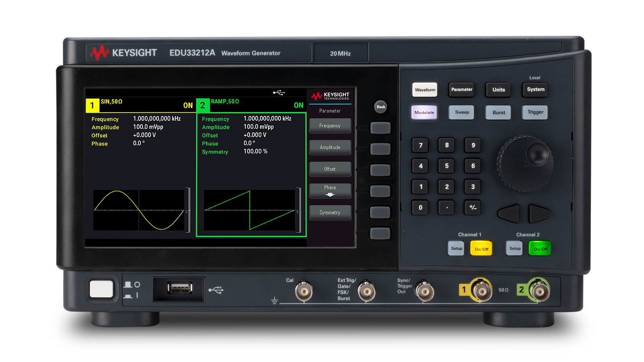Click keypad digit 0

[x=421, y=208]
